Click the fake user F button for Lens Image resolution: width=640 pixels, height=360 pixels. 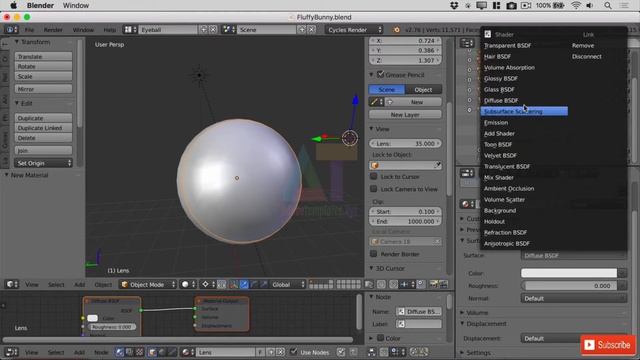click(x=260, y=352)
